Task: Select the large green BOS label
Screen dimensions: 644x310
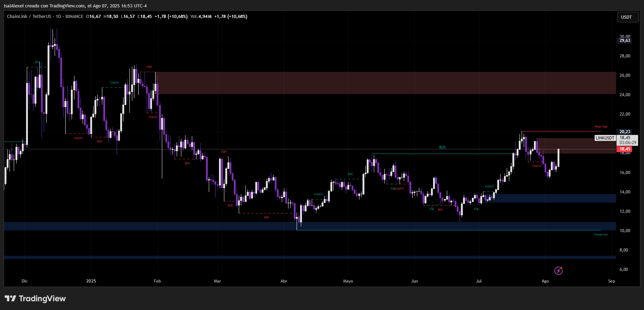Action: [x=442, y=147]
